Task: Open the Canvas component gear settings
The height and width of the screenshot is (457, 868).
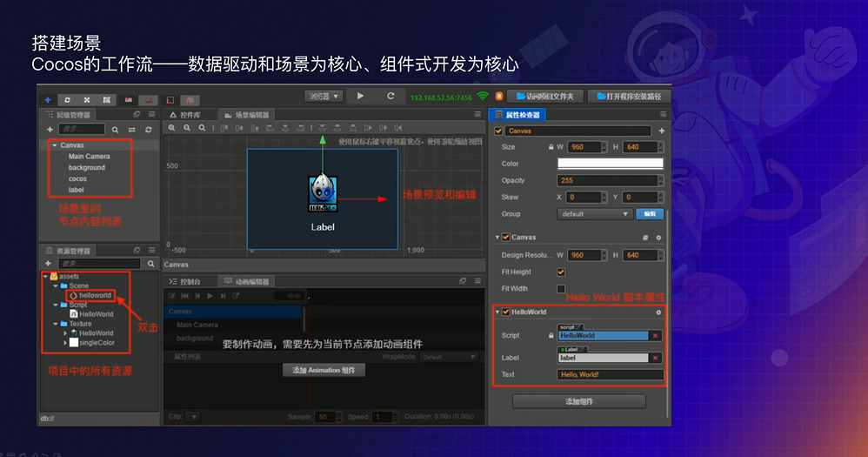Action: pyautogui.click(x=658, y=238)
